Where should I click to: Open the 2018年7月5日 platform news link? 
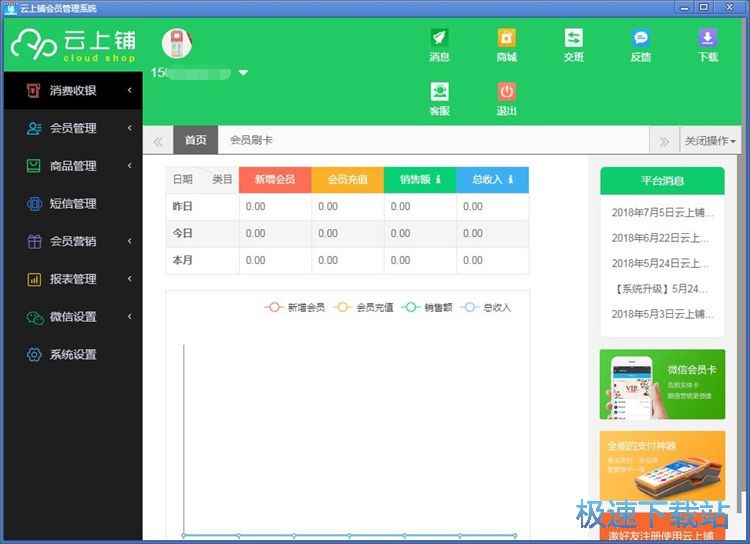[662, 212]
